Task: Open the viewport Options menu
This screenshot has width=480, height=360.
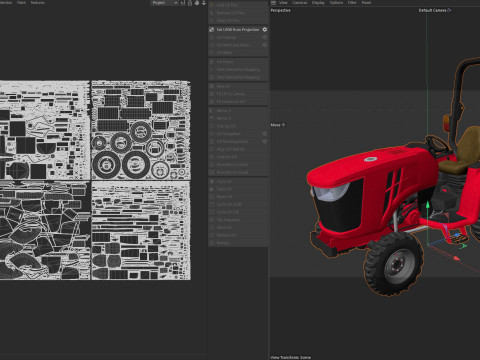Action: [336, 3]
